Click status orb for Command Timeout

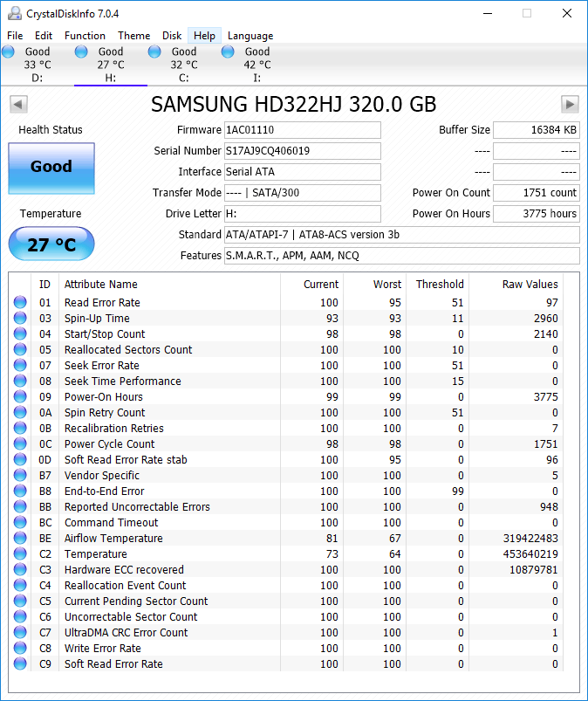point(20,522)
